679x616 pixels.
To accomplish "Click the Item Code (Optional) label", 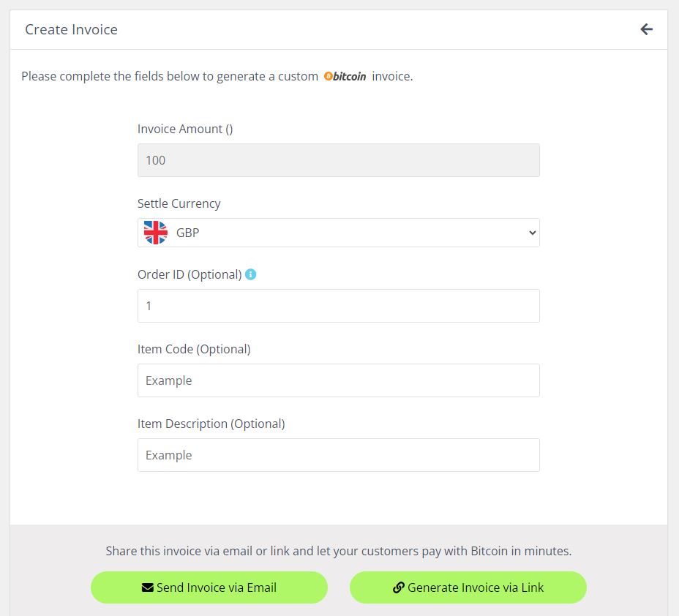I will [194, 349].
